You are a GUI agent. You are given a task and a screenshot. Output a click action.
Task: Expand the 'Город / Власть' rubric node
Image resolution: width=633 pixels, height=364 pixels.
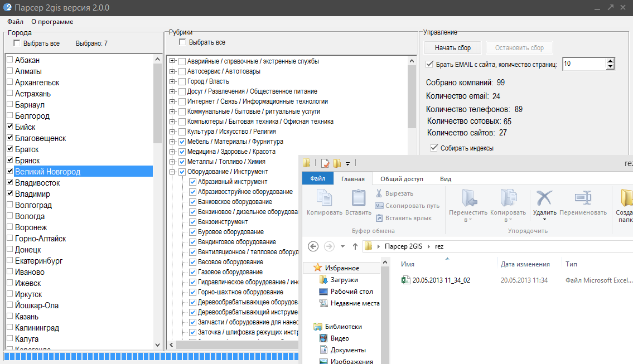172,81
